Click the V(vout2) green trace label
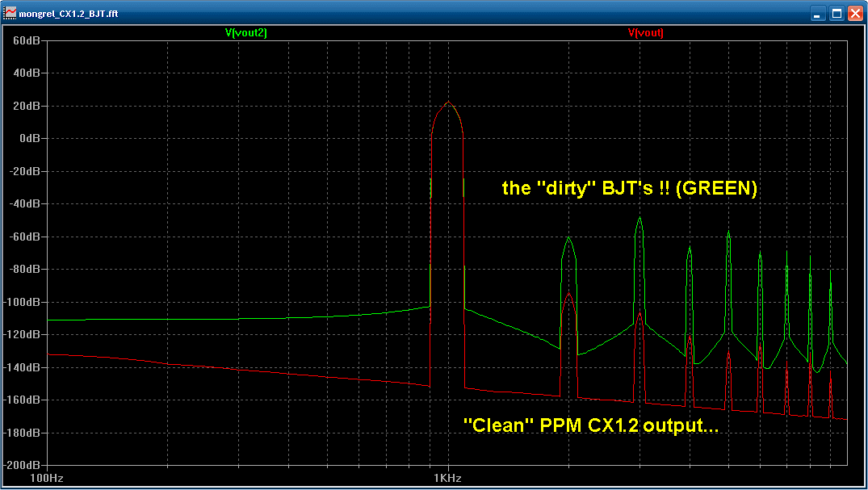The image size is (868, 490). click(x=245, y=32)
